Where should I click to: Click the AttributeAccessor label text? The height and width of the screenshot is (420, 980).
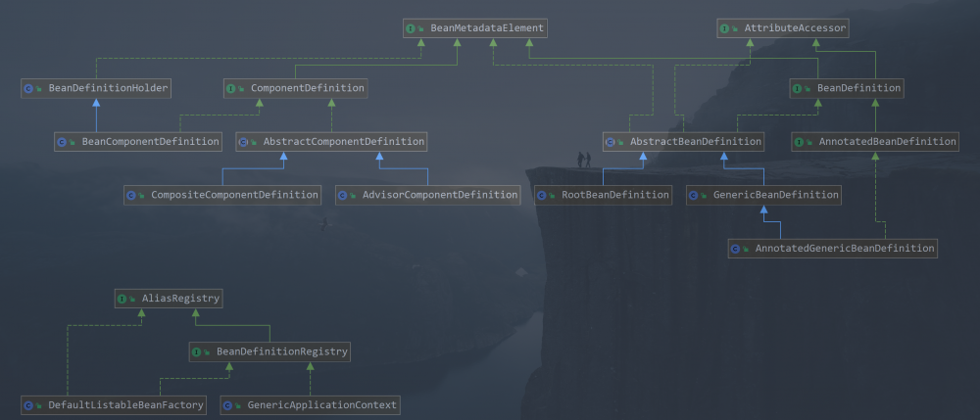[x=795, y=28]
